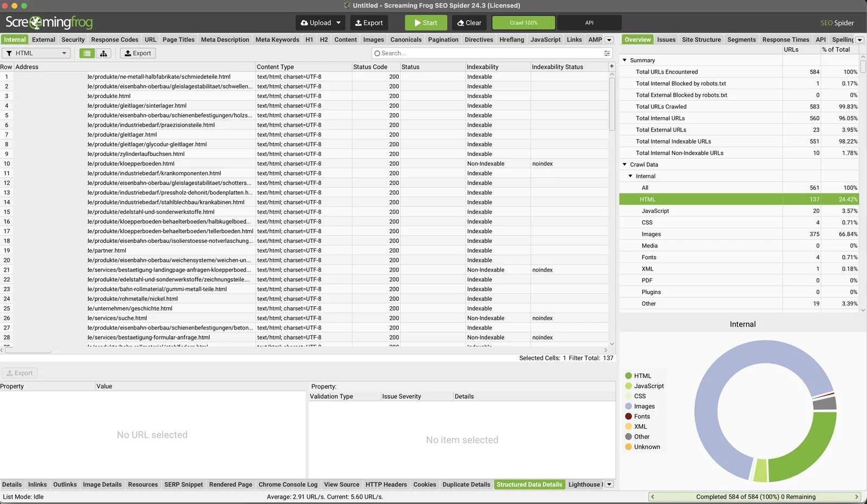This screenshot has width=867, height=504.
Task: Switch to tree view icon
Action: point(103,53)
